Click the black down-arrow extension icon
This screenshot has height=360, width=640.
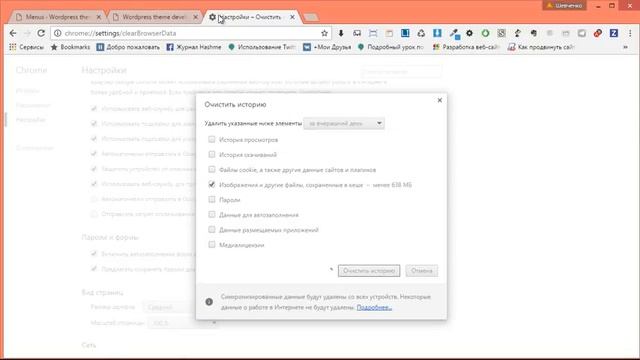[x=341, y=33]
